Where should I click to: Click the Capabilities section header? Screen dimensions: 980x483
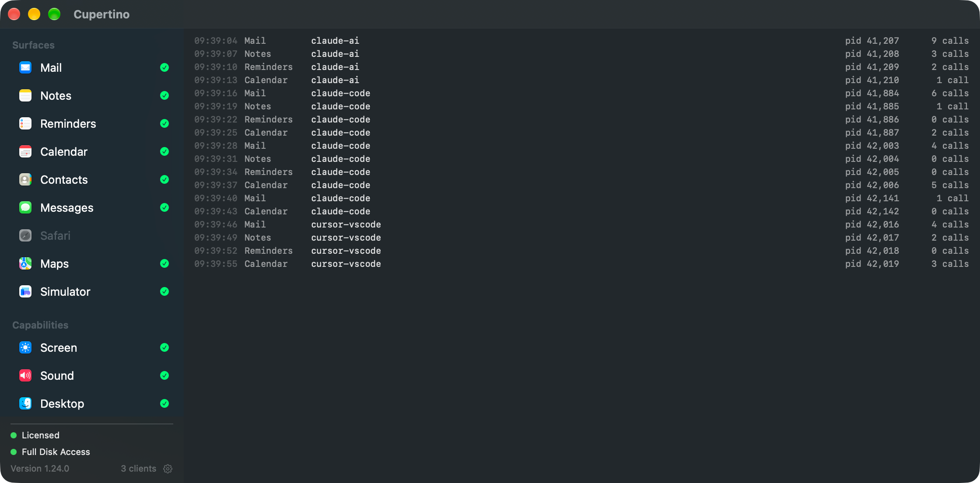click(x=40, y=325)
